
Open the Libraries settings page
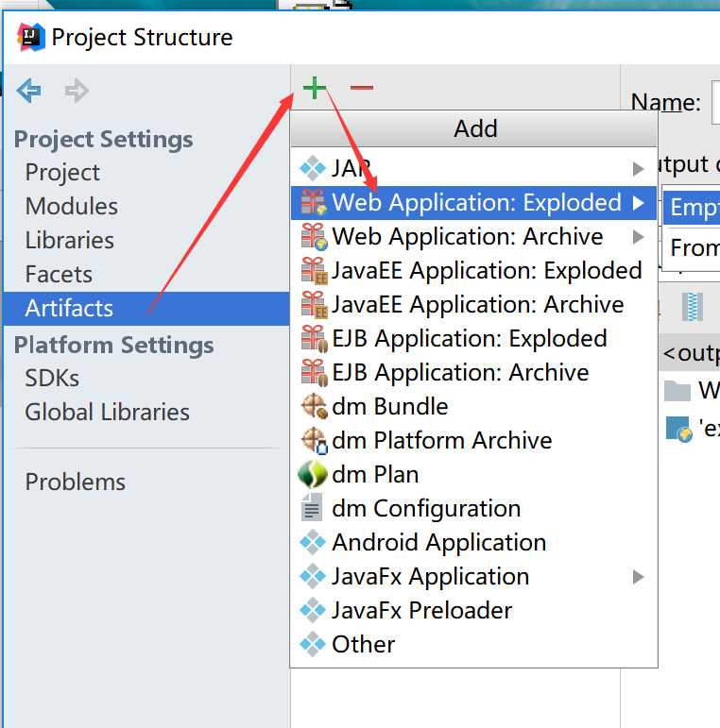146,240
